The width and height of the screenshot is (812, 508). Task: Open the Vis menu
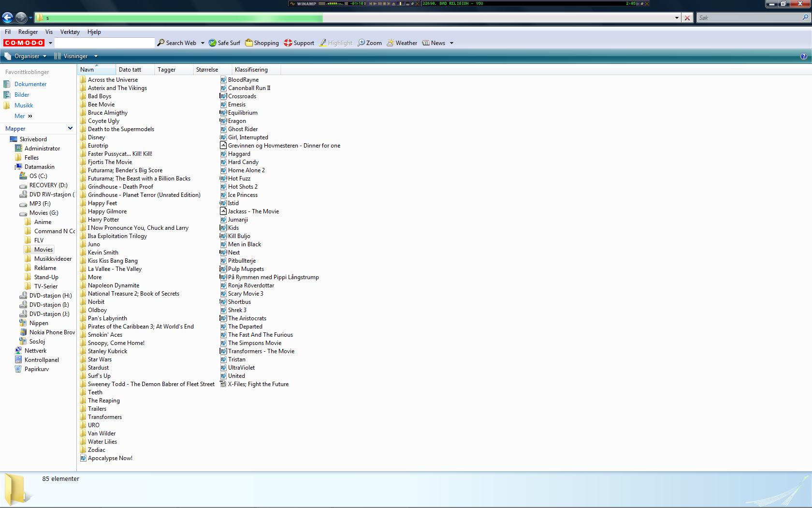[49, 32]
